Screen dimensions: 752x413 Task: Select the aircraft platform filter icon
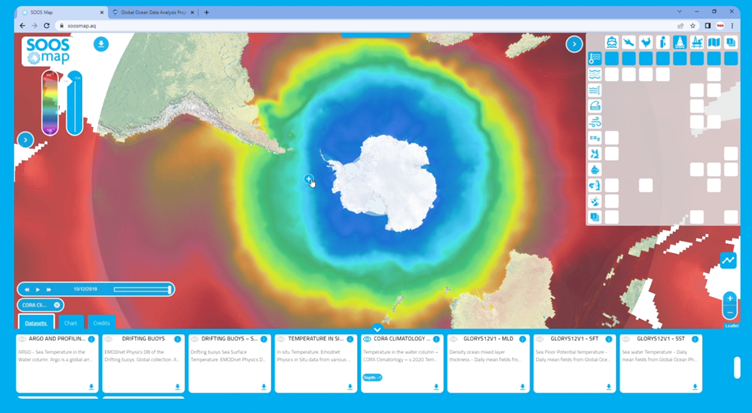629,42
